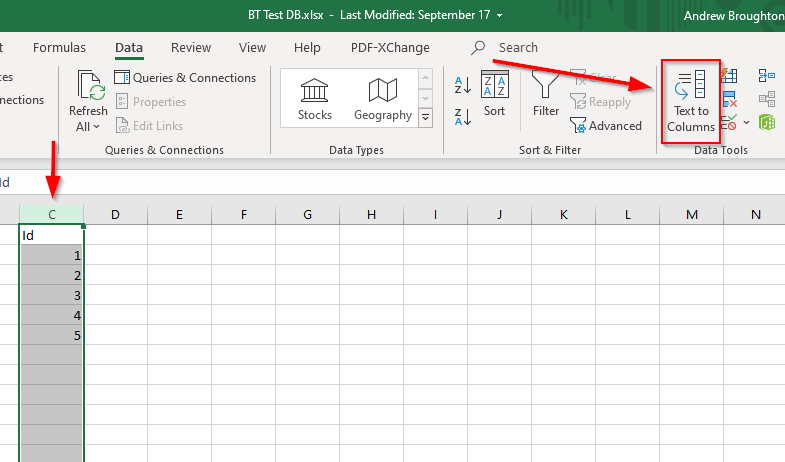The image size is (785, 462).
Task: Open the custom Sort dialog
Action: 494,94
